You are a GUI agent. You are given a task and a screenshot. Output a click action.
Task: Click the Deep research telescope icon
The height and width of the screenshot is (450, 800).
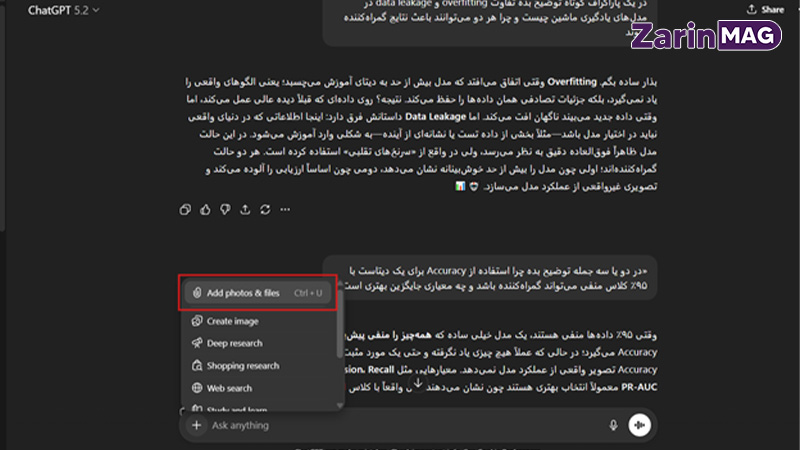point(197,343)
